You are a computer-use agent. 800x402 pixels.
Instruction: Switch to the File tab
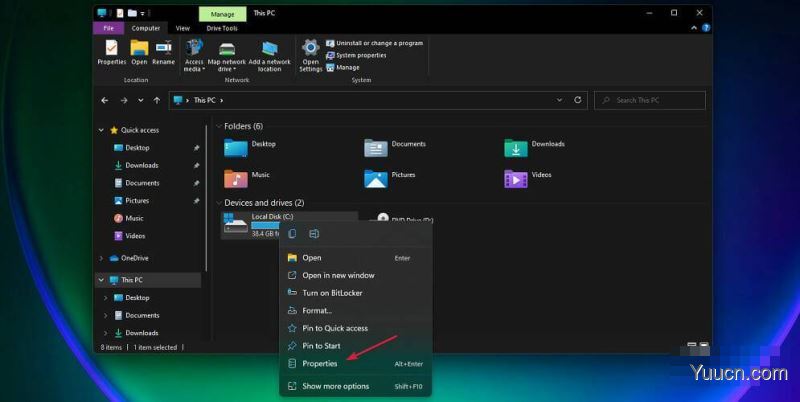click(109, 28)
